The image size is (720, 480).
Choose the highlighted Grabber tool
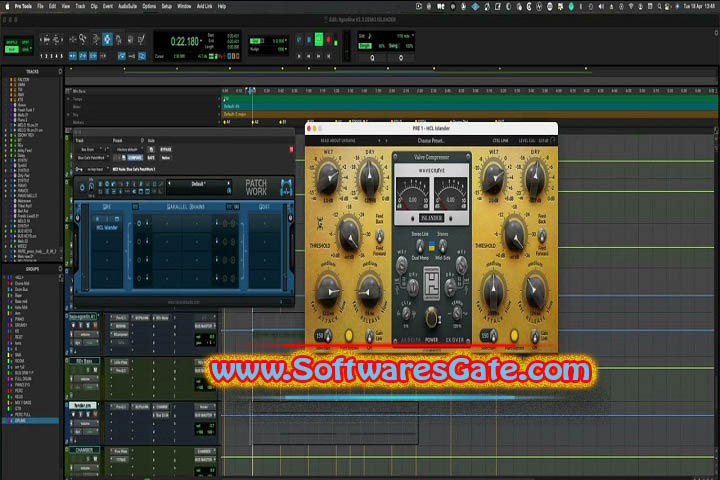107,40
